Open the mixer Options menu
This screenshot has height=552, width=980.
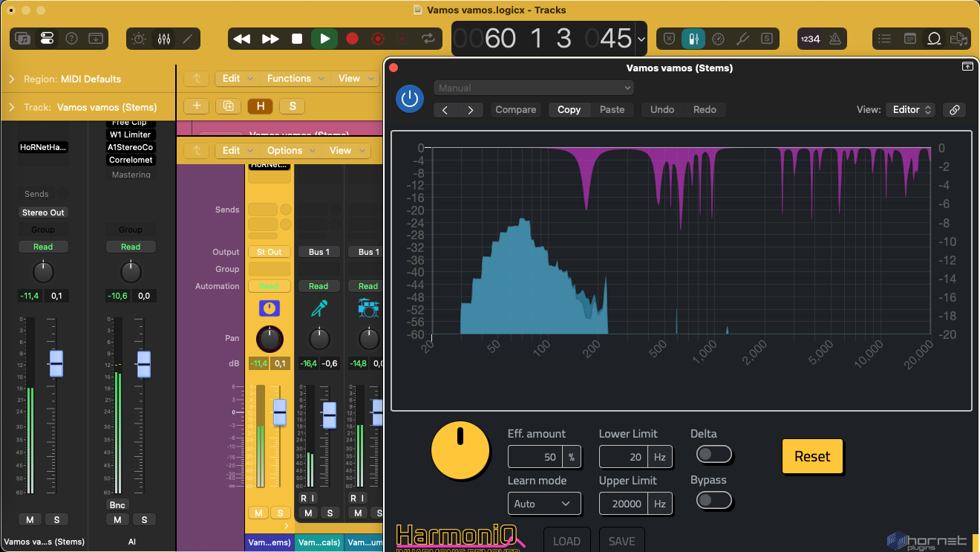tap(285, 150)
